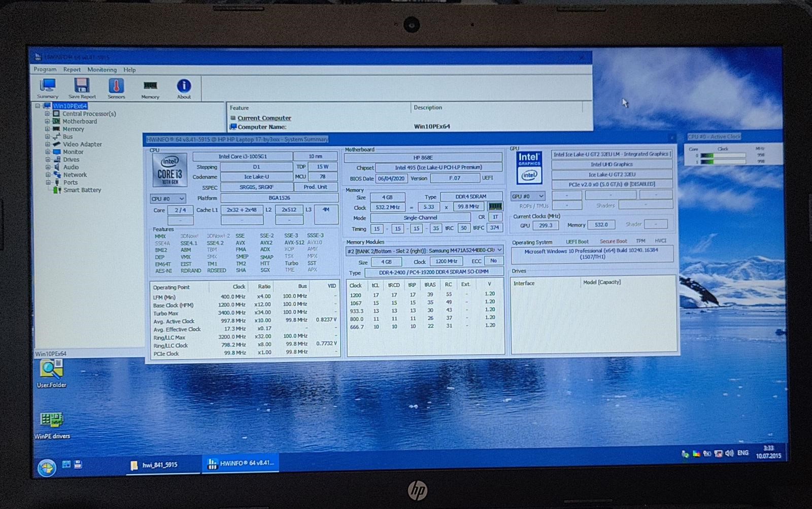
Task: Click the volume speaker tray icon
Action: [x=729, y=453]
